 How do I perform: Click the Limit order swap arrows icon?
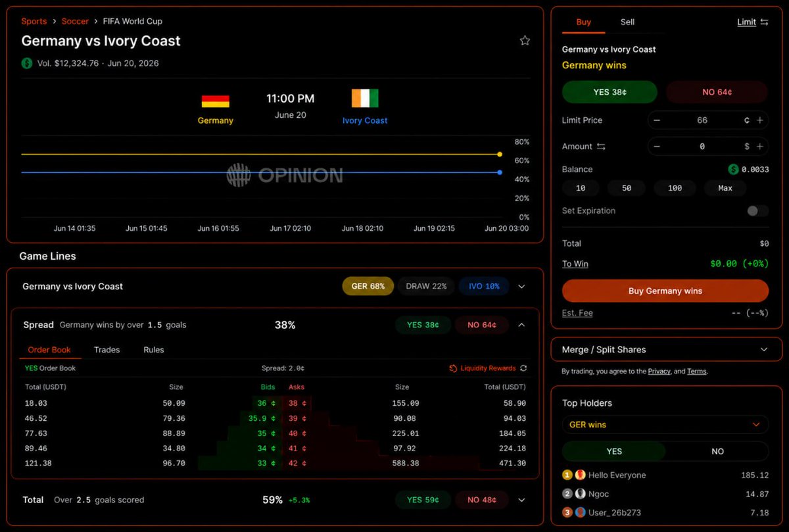(764, 22)
